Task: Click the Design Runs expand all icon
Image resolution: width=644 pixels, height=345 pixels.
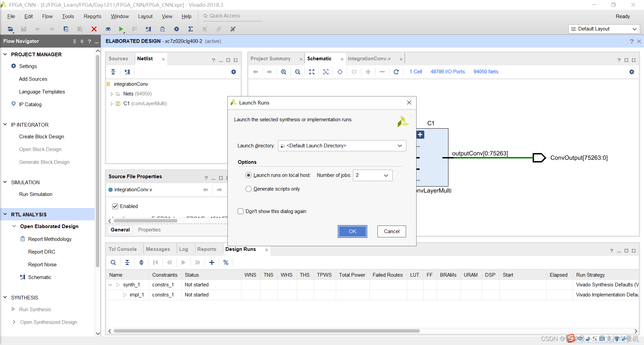Action: pyautogui.click(x=141, y=263)
